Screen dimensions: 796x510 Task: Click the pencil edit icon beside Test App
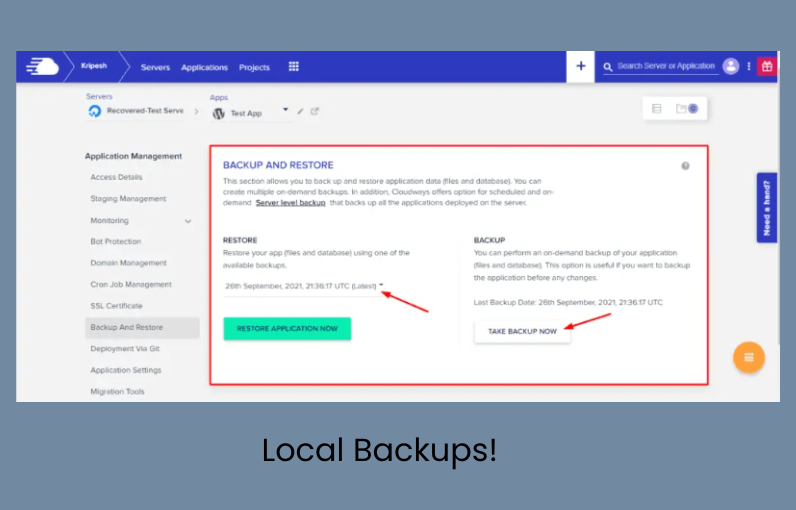301,111
